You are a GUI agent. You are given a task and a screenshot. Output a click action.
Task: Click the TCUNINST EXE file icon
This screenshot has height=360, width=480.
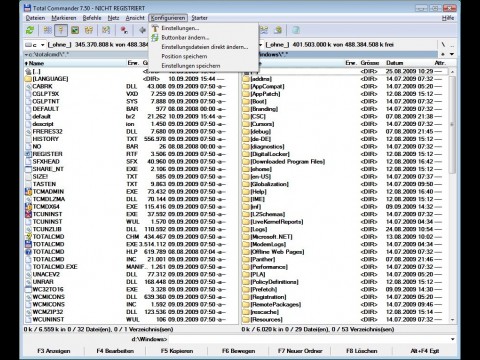point(28,214)
